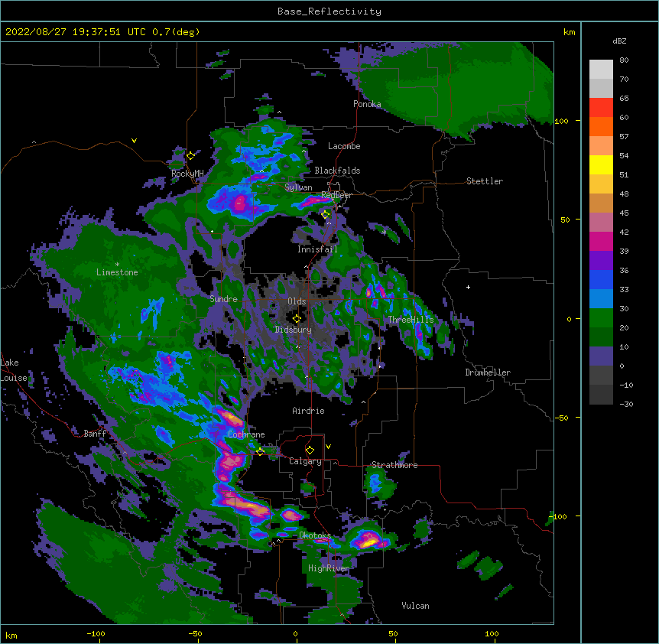
Task: Select the light gray 80 dBZ legend color
Action: [x=601, y=70]
